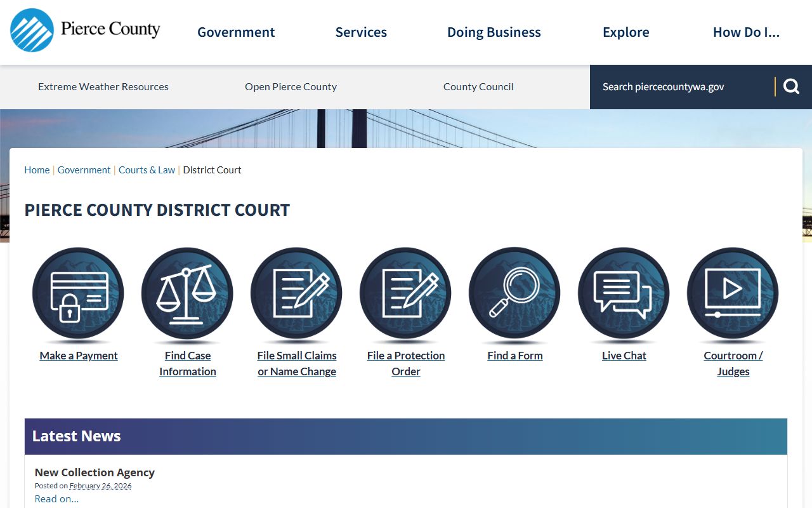Open the Explore menu

tap(626, 32)
